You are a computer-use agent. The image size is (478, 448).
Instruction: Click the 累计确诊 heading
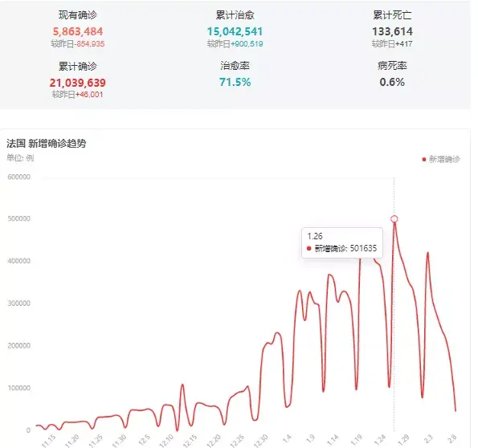click(x=78, y=66)
